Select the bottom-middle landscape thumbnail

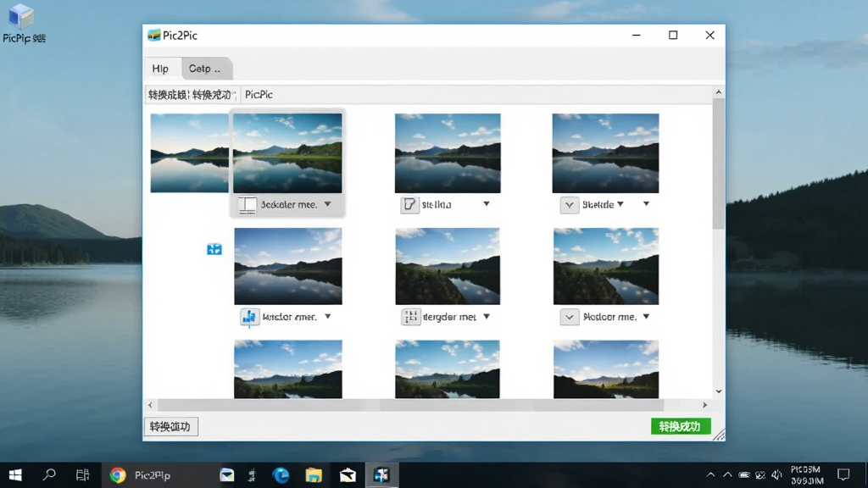[448, 369]
